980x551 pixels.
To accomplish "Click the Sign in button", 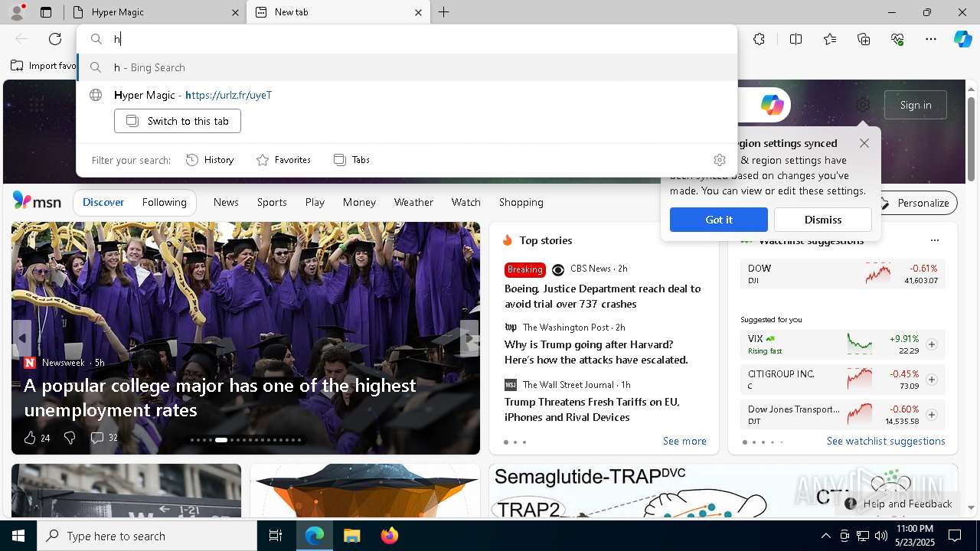I will 916,105.
